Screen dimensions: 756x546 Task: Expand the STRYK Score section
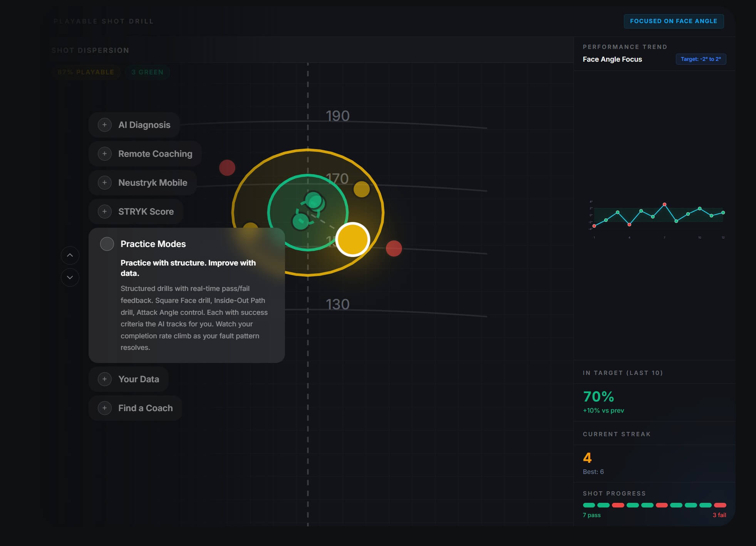(x=146, y=212)
